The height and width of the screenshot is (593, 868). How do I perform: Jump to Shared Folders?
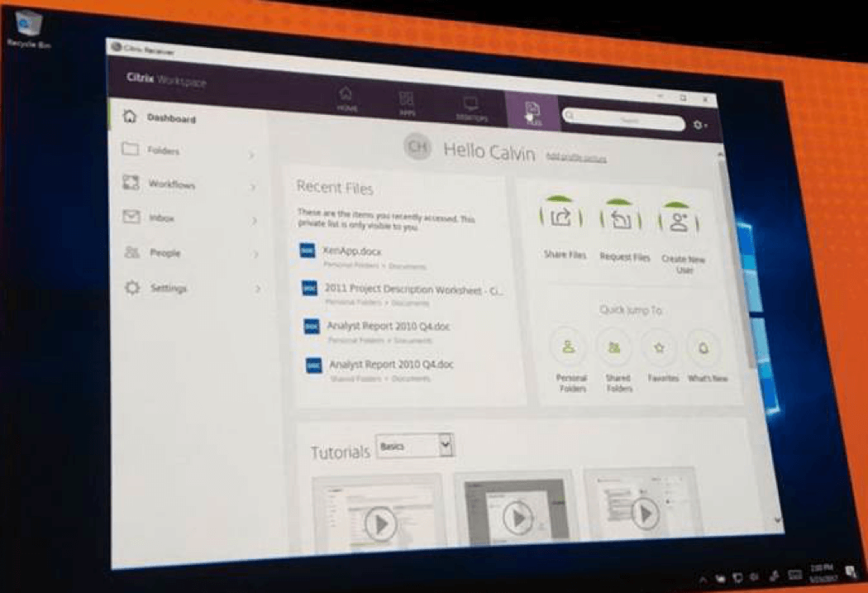[614, 347]
